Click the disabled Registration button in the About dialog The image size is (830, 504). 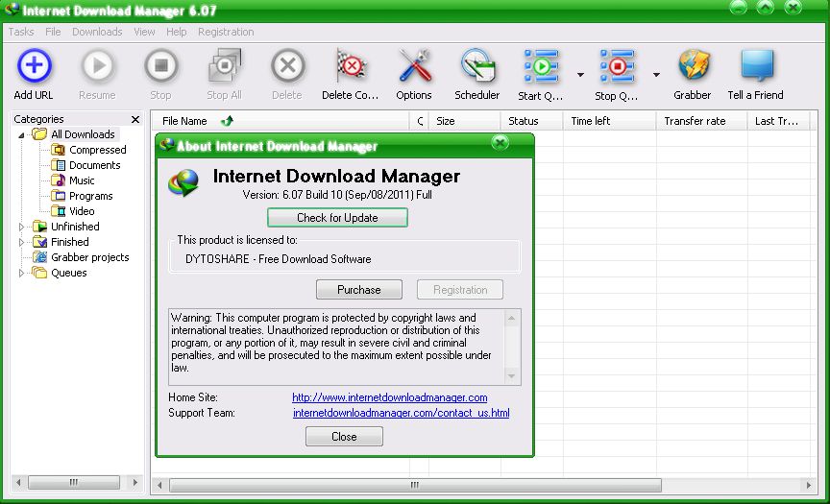coord(460,289)
